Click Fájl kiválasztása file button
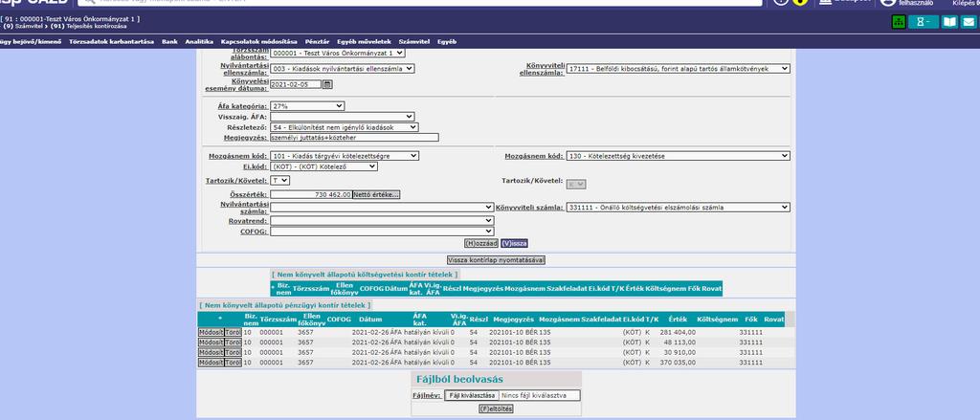The image size is (980, 420). 471,395
